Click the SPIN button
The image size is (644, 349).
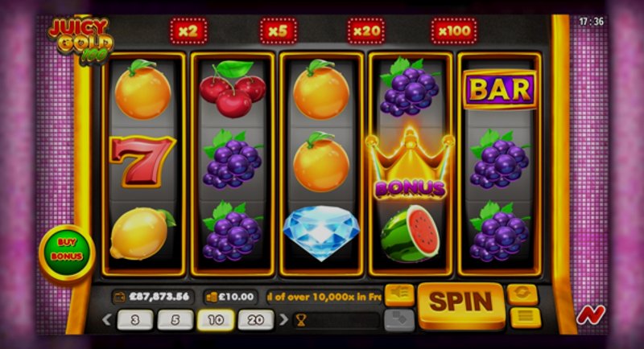click(460, 304)
